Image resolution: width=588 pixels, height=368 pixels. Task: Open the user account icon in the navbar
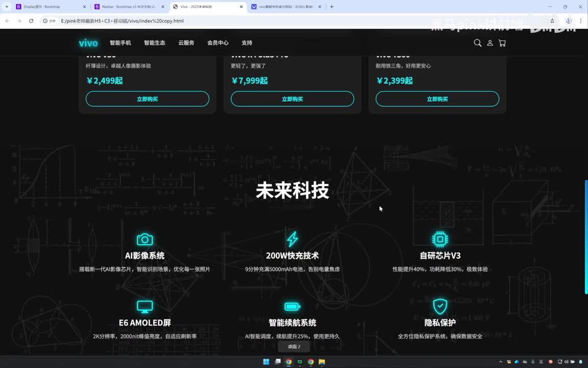pos(490,43)
